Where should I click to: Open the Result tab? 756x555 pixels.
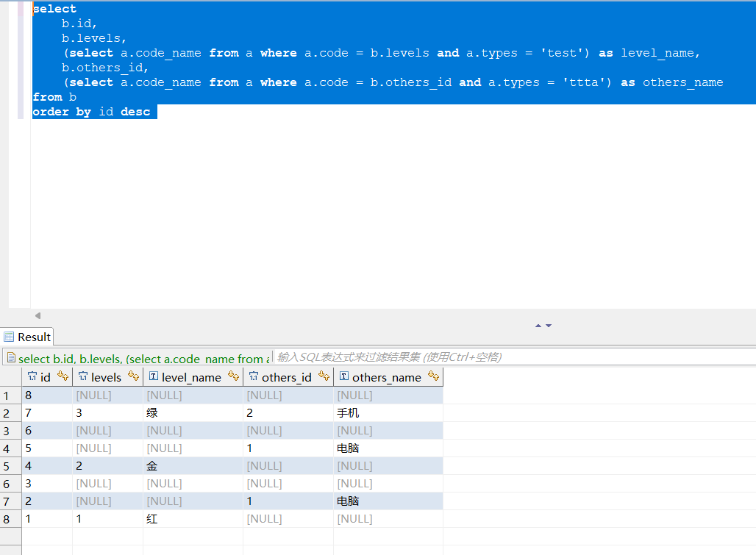[27, 337]
